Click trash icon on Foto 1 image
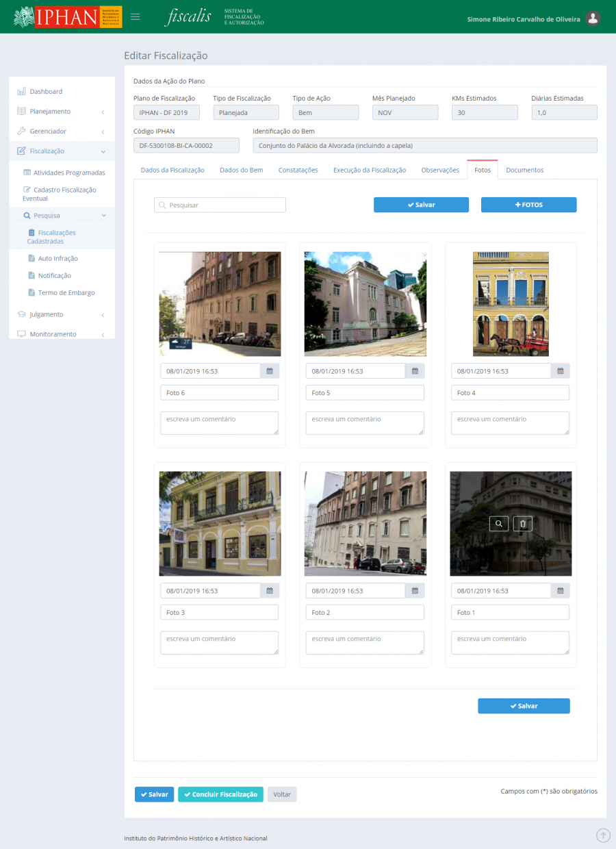The image size is (616, 849). (523, 524)
